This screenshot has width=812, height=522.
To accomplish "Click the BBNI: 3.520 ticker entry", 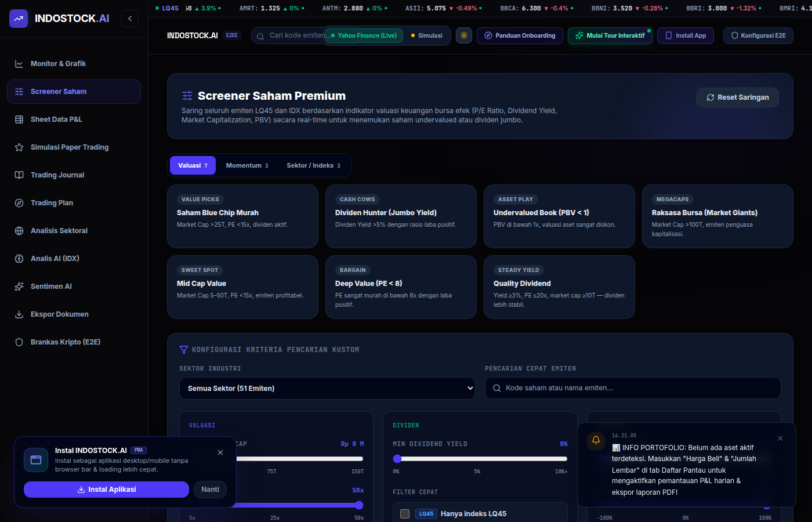I will (x=630, y=8).
